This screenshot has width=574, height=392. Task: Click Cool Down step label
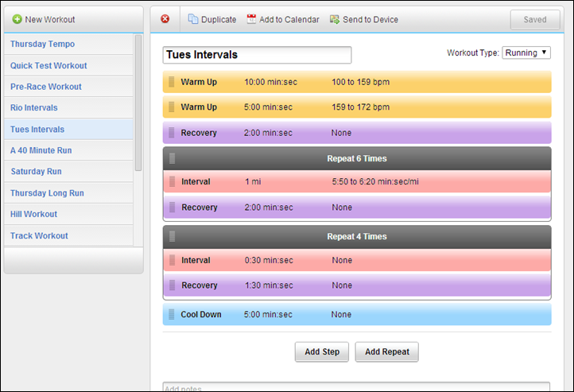tap(201, 314)
